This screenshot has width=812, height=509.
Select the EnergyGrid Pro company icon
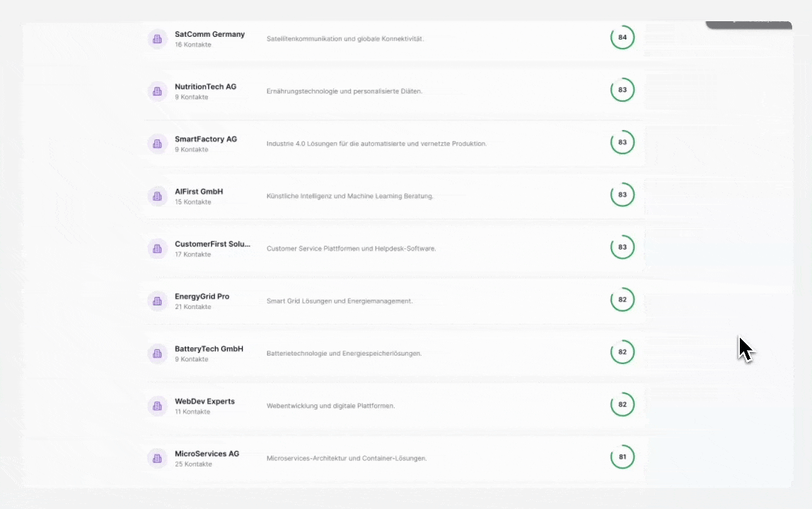click(157, 300)
